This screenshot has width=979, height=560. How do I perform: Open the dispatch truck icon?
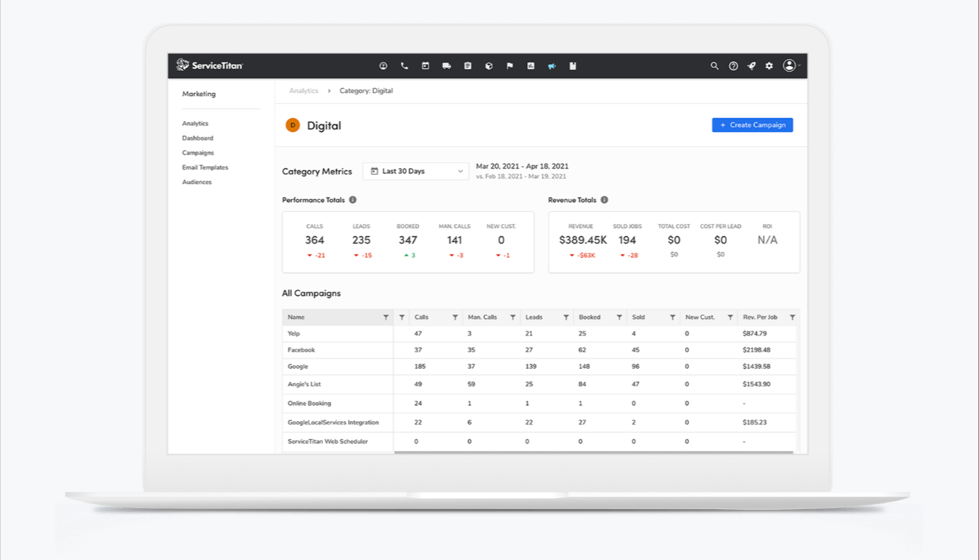point(447,65)
